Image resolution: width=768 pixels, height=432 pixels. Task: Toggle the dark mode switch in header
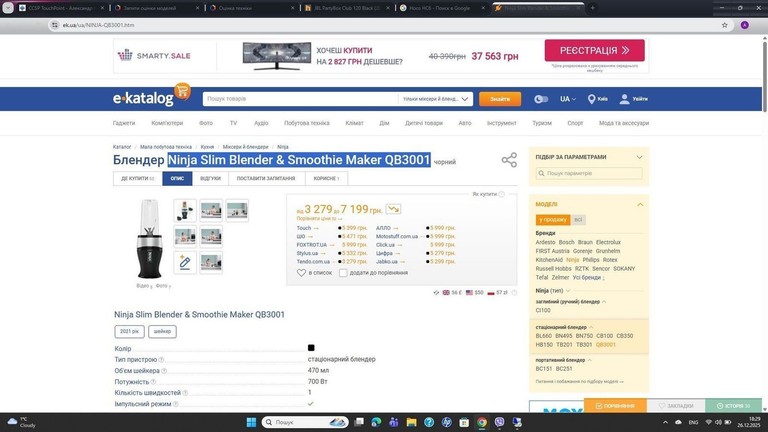[x=541, y=99]
